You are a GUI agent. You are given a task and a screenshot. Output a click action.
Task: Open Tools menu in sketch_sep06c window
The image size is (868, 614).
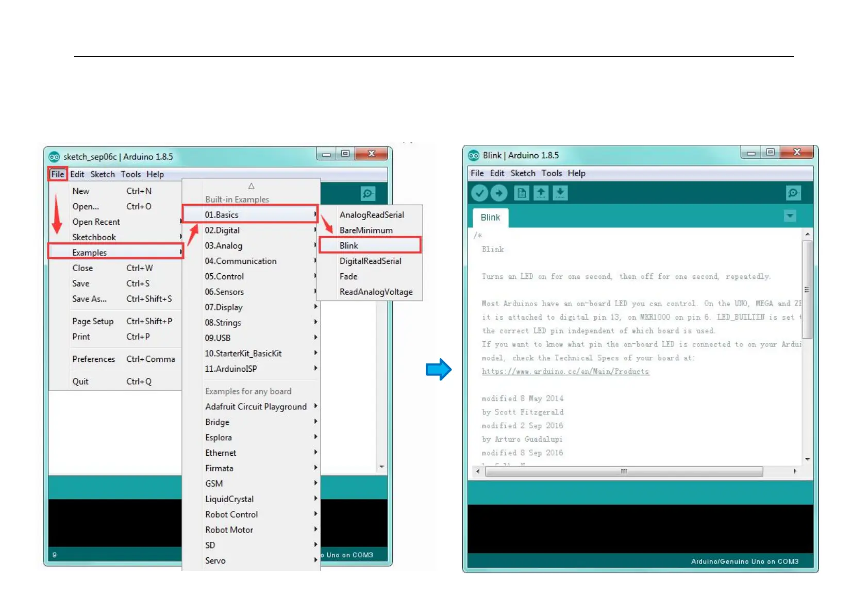(131, 174)
